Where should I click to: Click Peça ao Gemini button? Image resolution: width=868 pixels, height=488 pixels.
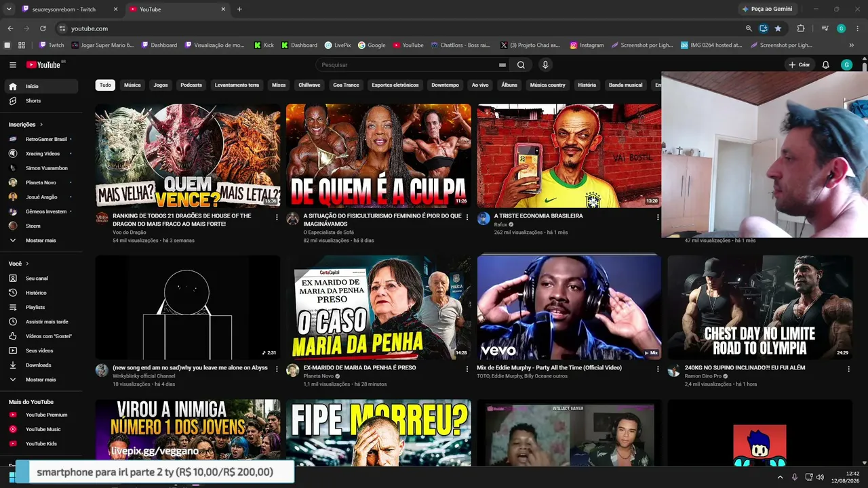[768, 9]
